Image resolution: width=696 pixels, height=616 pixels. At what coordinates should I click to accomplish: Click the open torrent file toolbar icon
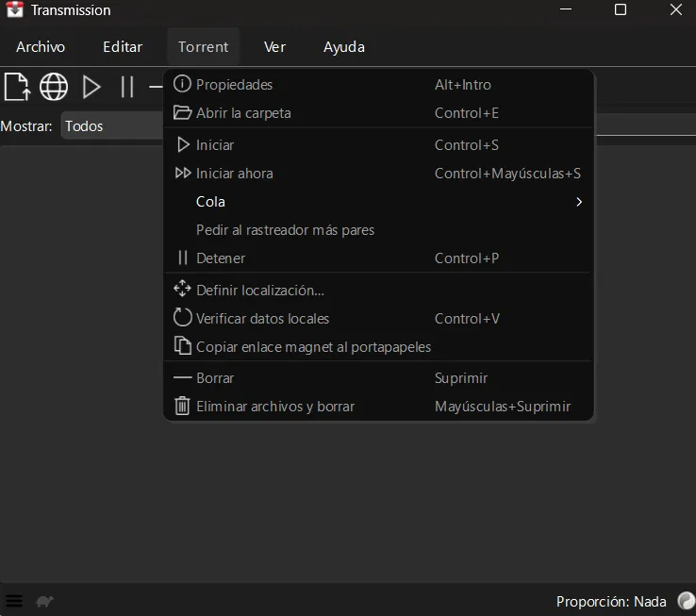(x=17, y=87)
